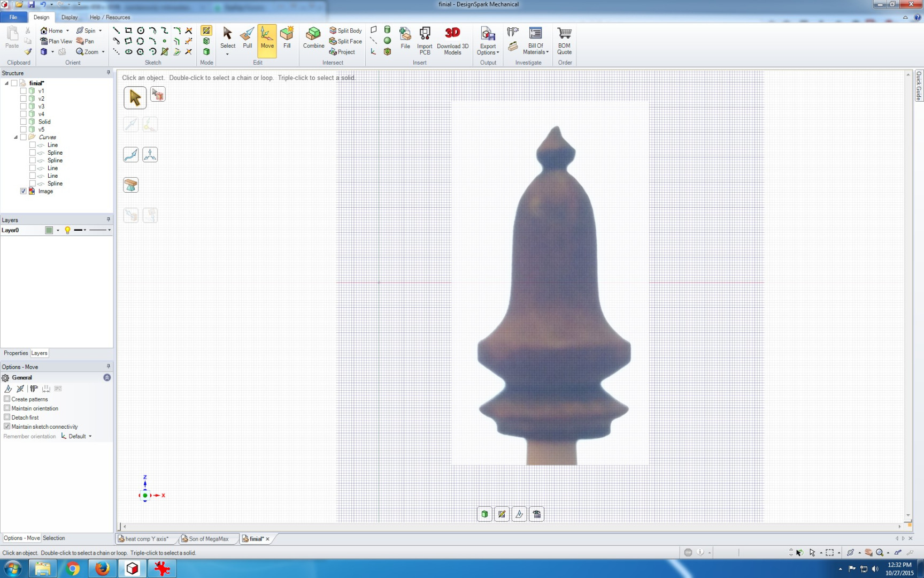Viewport: 924px width, 578px height.
Task: Open the Quick Guide side panel
Action: coord(919,86)
